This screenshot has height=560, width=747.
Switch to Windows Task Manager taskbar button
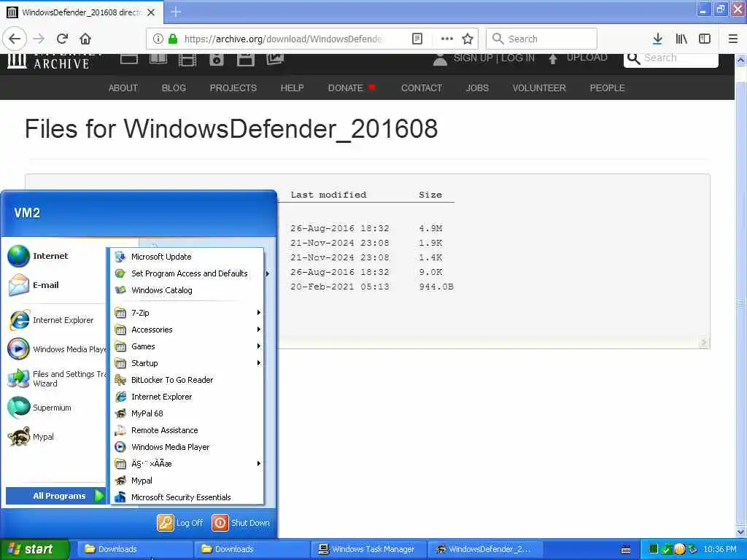(368, 549)
